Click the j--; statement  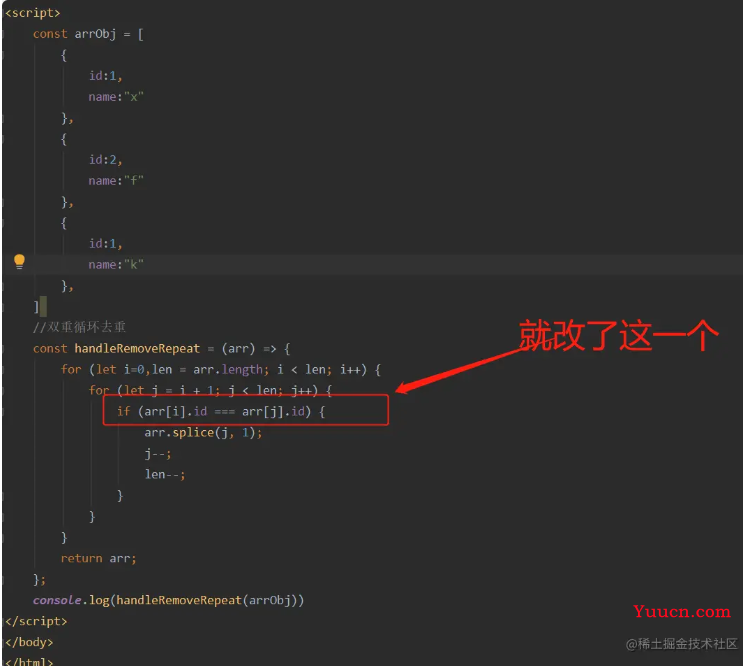pyautogui.click(x=158, y=454)
